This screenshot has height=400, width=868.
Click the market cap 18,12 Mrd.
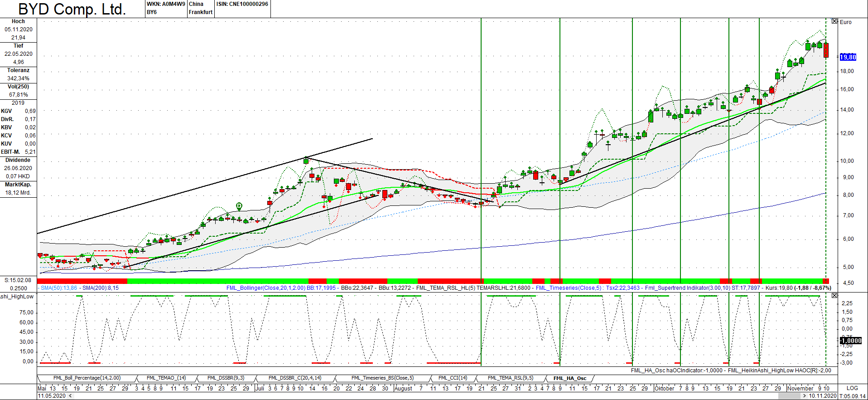pos(19,193)
